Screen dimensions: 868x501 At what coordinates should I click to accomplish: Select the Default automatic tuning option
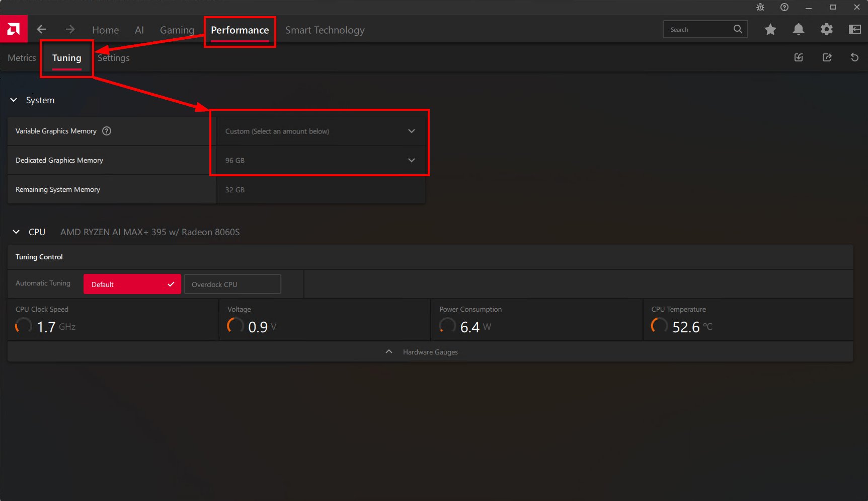(132, 284)
